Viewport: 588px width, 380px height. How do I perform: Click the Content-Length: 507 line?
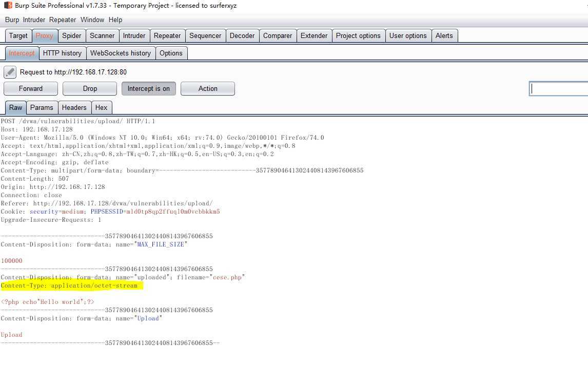pos(35,179)
